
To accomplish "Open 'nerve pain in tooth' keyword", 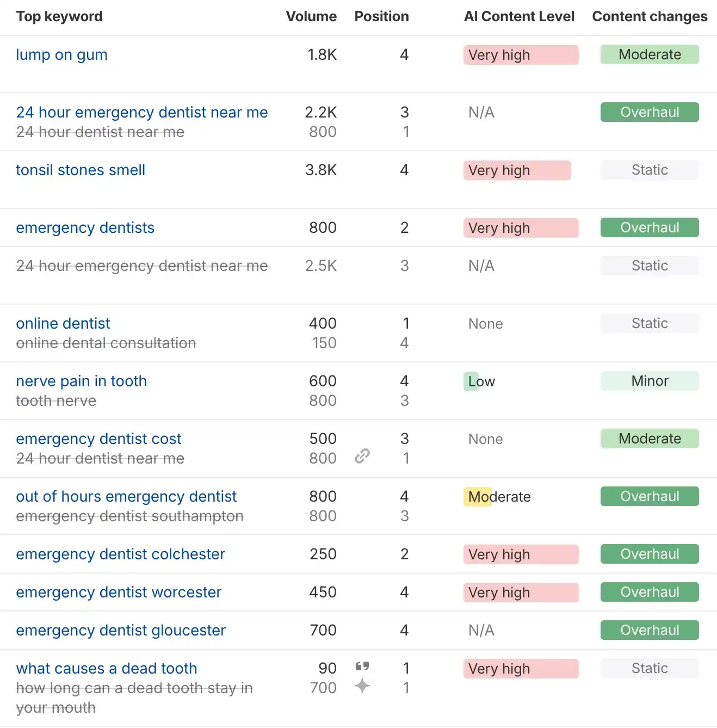I will (x=82, y=381).
